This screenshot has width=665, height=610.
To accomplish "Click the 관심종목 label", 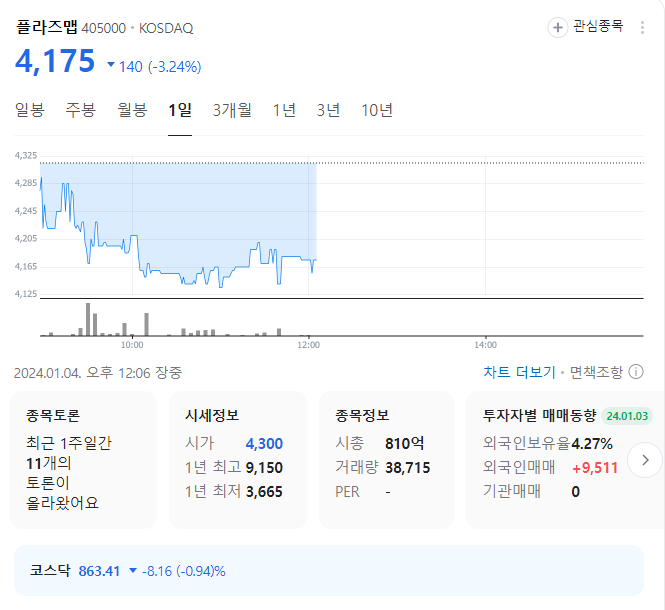I will (x=598, y=26).
